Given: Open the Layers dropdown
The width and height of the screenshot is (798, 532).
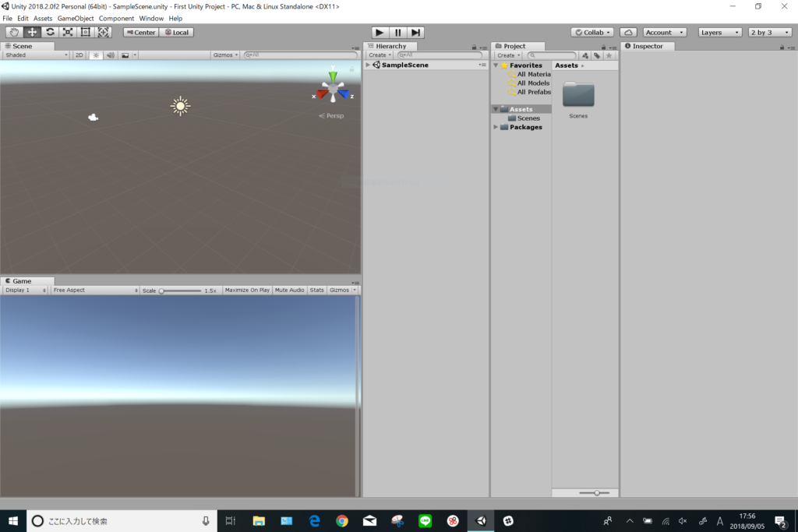Looking at the screenshot, I should (x=719, y=32).
